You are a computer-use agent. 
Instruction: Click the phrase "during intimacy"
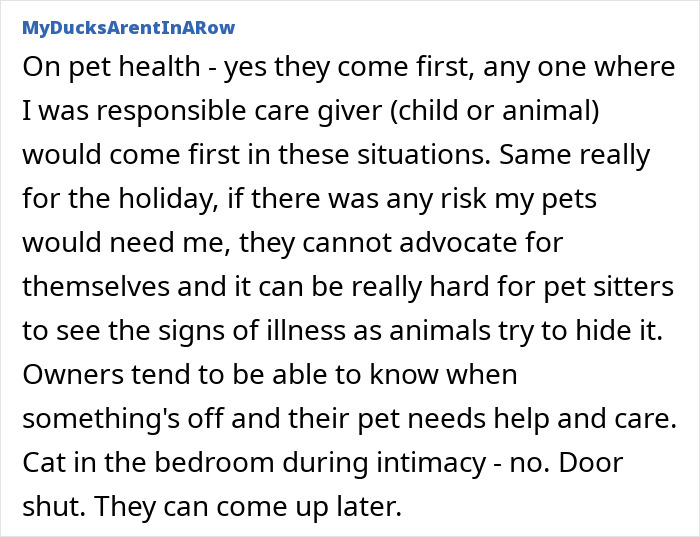click(x=347, y=464)
